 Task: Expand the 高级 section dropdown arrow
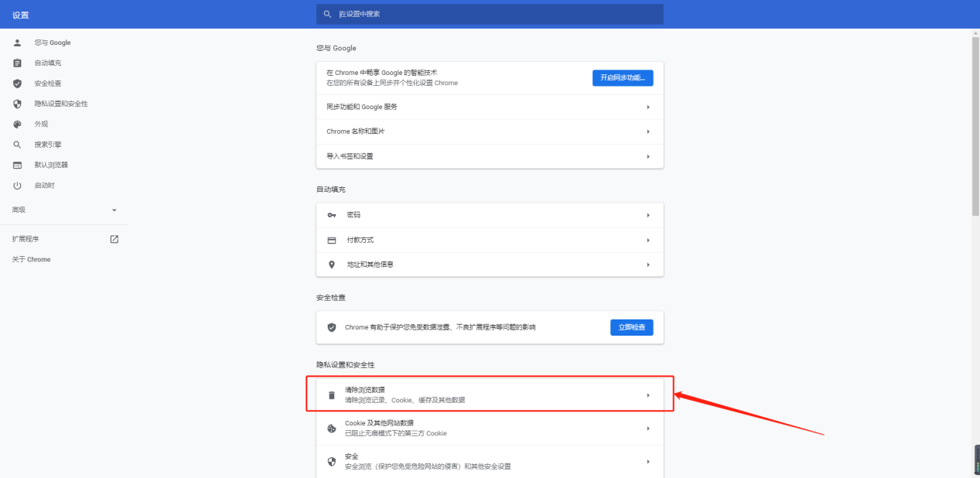114,210
